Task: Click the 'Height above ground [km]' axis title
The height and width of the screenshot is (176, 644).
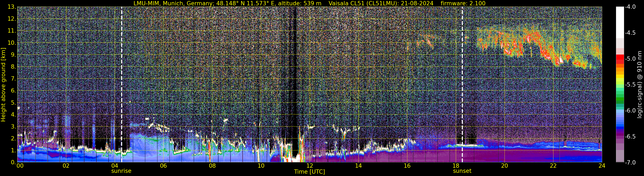Action: coord(3,85)
